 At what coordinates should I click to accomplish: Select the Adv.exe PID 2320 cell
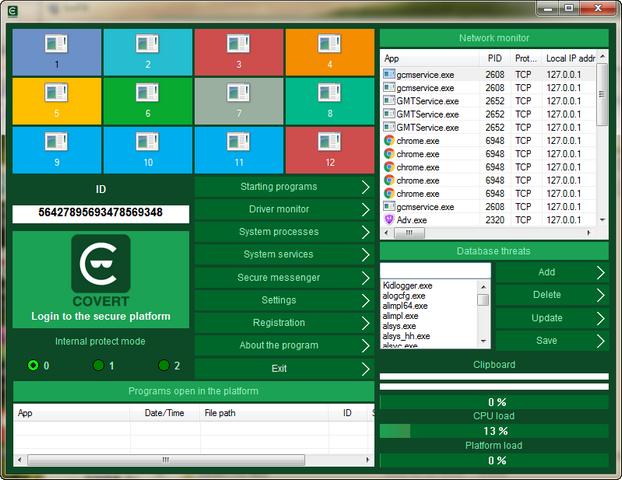(x=495, y=220)
